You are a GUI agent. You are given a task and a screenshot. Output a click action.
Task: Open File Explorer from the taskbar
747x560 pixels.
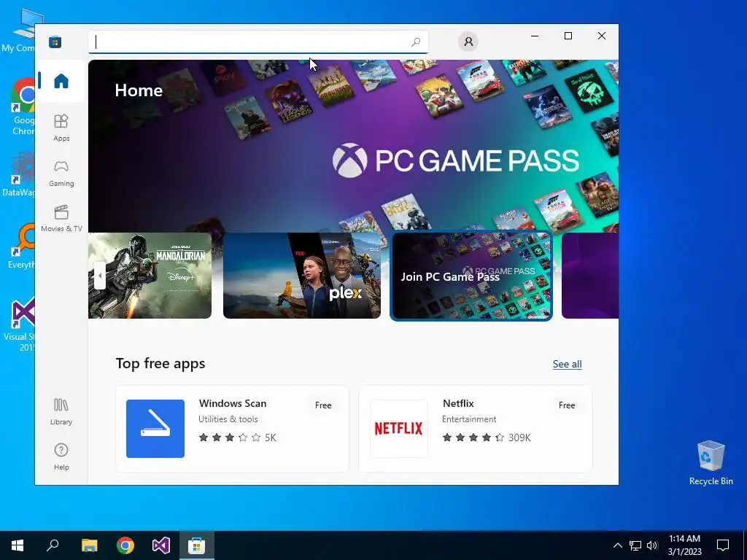(89, 545)
